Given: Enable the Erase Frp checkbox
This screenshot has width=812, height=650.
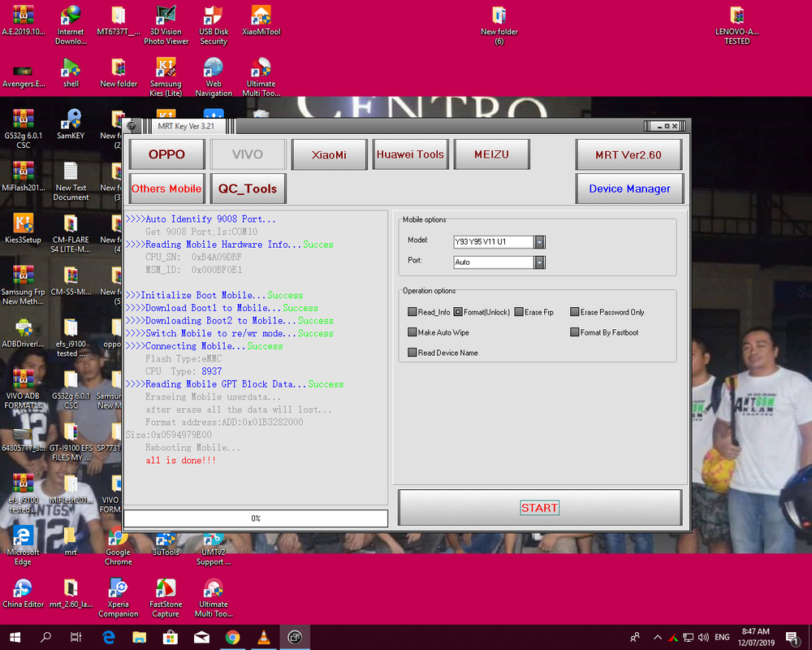Looking at the screenshot, I should (x=519, y=312).
